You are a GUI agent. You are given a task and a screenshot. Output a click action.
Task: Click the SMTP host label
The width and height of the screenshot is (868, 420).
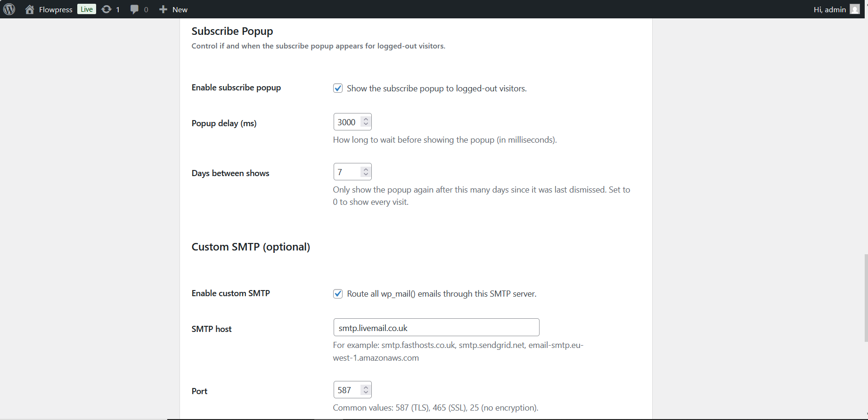click(212, 329)
